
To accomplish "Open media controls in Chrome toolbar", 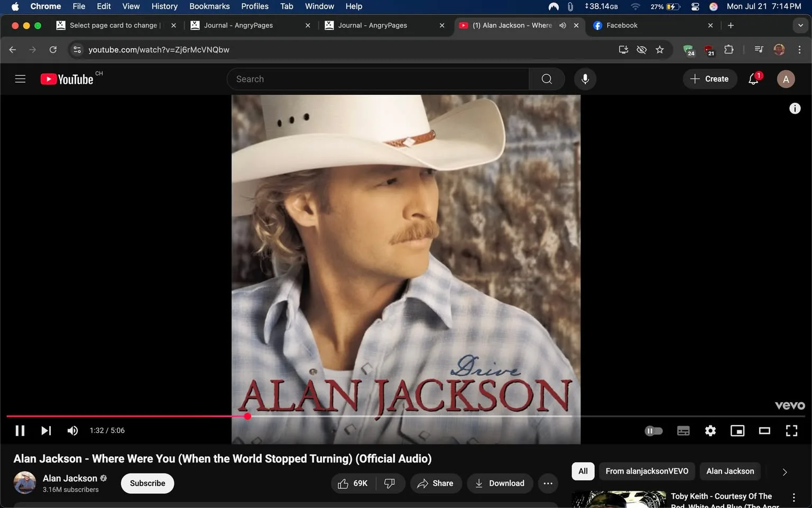I will [x=759, y=50].
